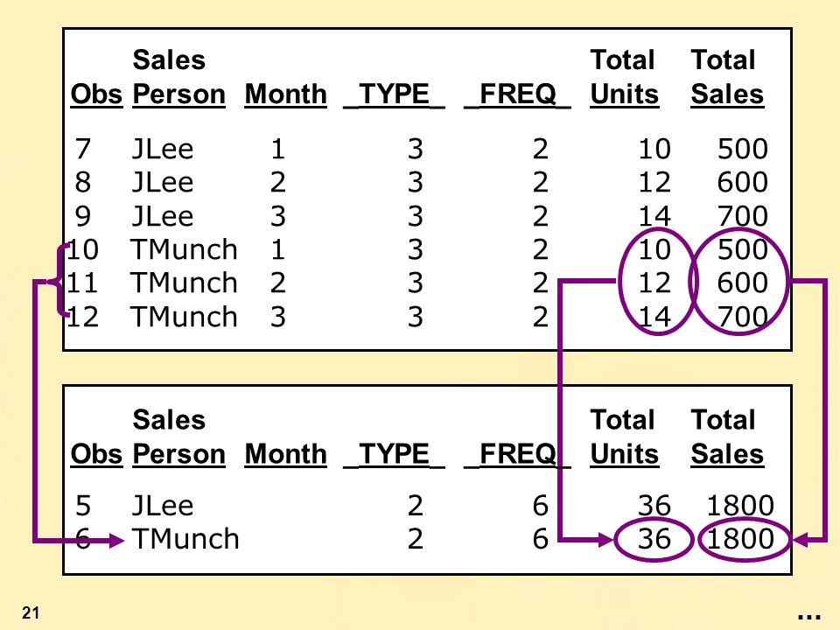The width and height of the screenshot is (840, 630).
Task: Click the 600 value in TMunch month 2
Action: click(x=743, y=283)
